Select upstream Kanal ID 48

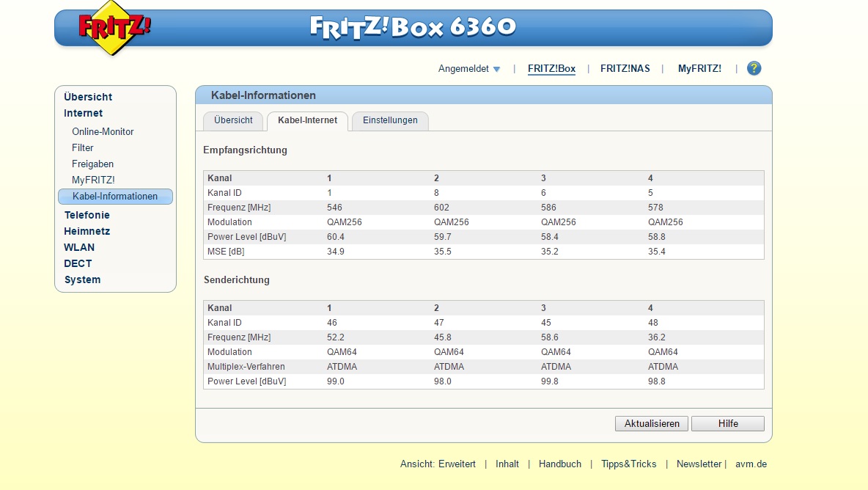click(653, 323)
